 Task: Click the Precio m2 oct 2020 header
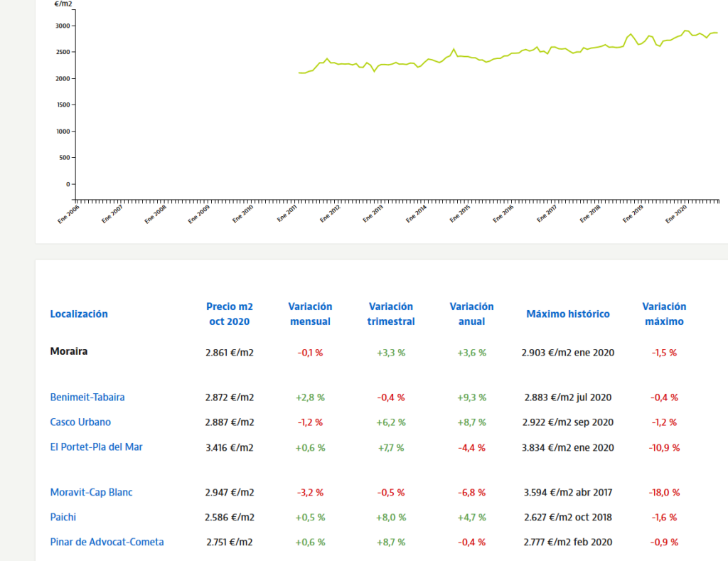[x=229, y=314]
